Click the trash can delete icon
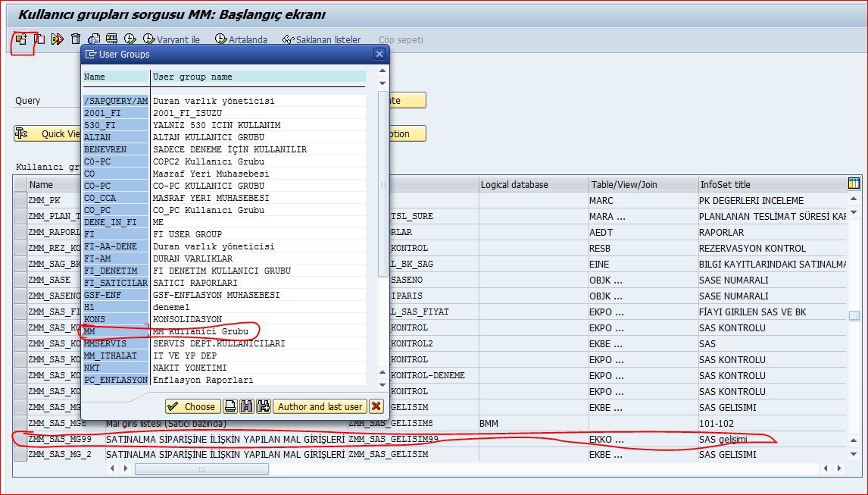 [76, 39]
